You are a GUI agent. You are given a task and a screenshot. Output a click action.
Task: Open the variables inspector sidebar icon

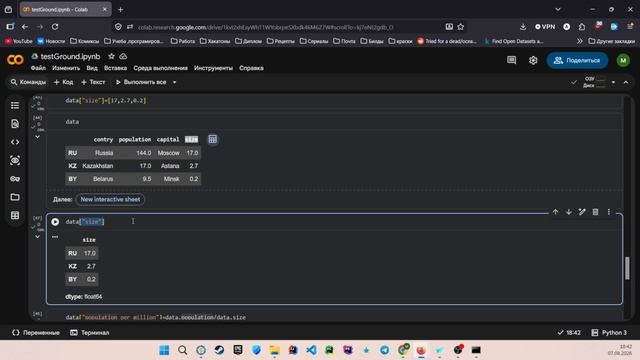click(15, 160)
